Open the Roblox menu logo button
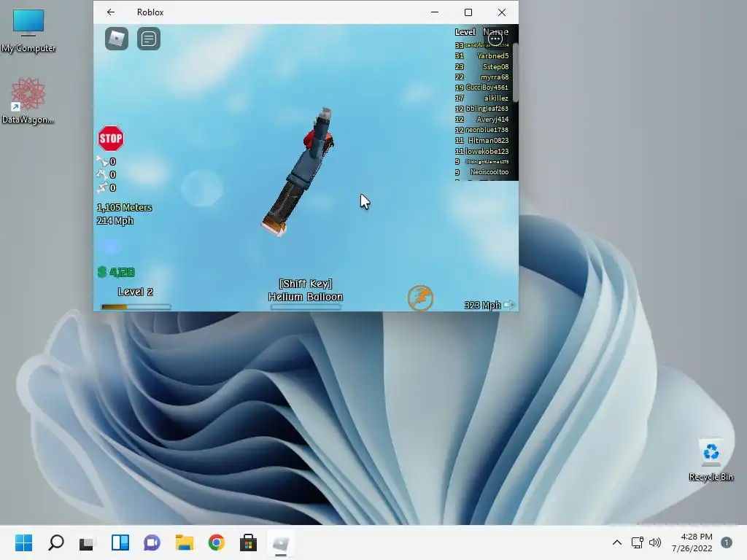Viewport: 747px width, 560px height. click(x=117, y=39)
